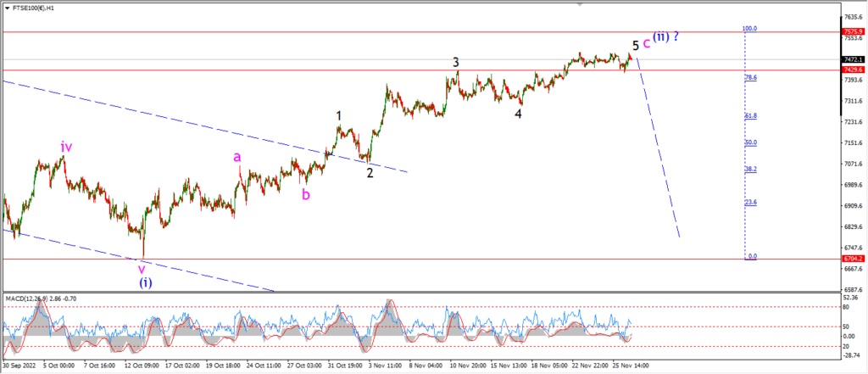This screenshot has height=374, width=868.
Task: Select the pink 'a' wave label
Action: click(x=237, y=158)
